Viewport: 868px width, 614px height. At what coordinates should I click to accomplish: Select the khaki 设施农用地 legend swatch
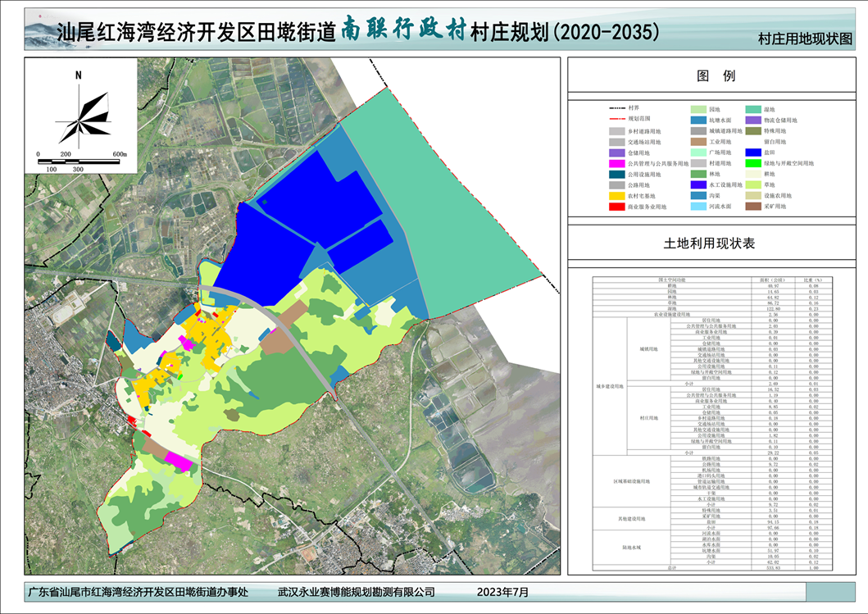tap(753, 195)
